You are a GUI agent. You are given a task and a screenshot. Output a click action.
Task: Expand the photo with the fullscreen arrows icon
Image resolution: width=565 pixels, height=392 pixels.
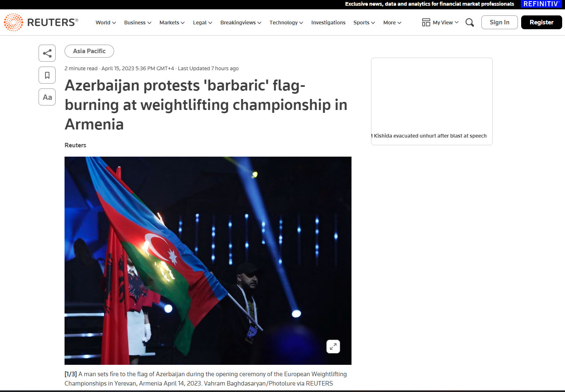click(333, 347)
